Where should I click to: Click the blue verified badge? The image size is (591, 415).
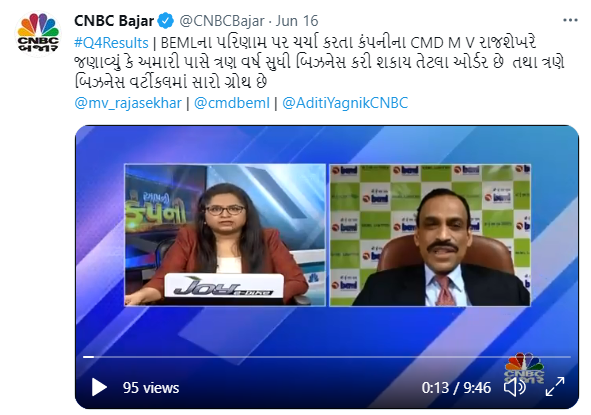165,21
